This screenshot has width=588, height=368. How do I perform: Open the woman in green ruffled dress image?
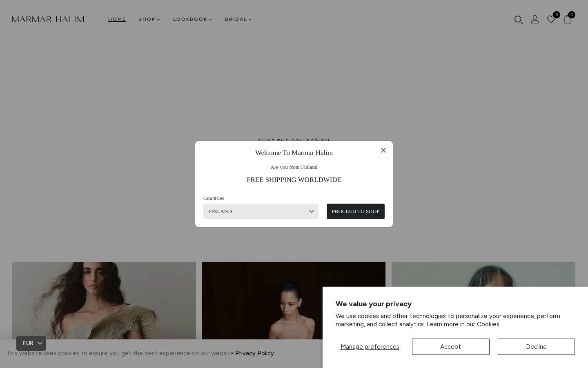104,301
